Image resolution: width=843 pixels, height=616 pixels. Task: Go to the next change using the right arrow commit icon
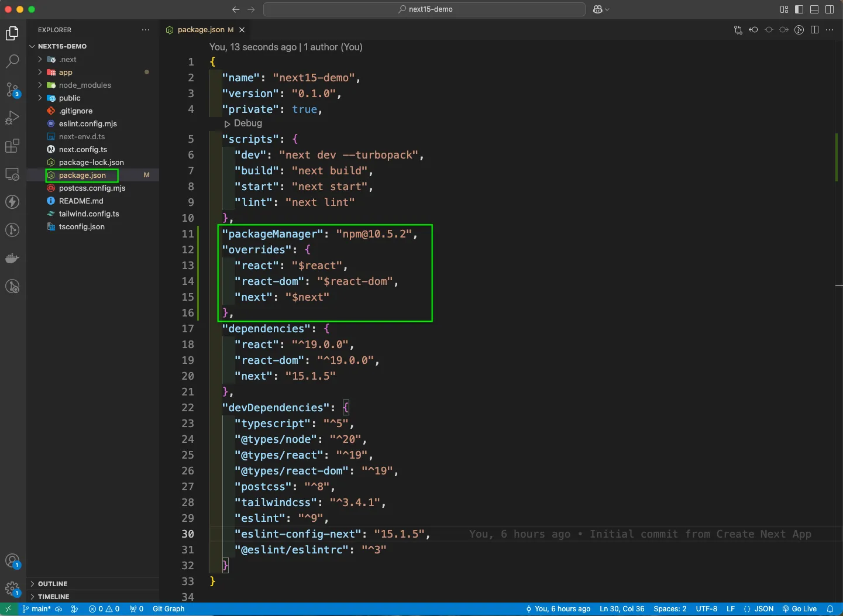784,30
